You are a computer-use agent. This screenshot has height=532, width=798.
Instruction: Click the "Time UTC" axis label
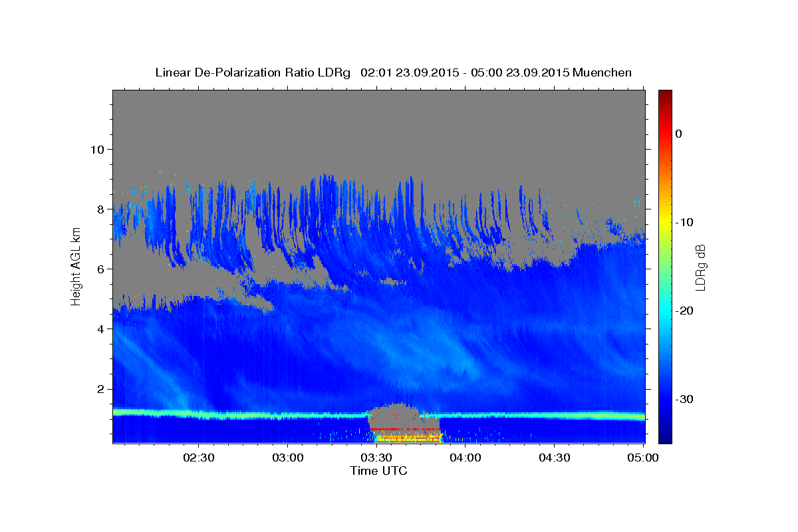point(378,471)
